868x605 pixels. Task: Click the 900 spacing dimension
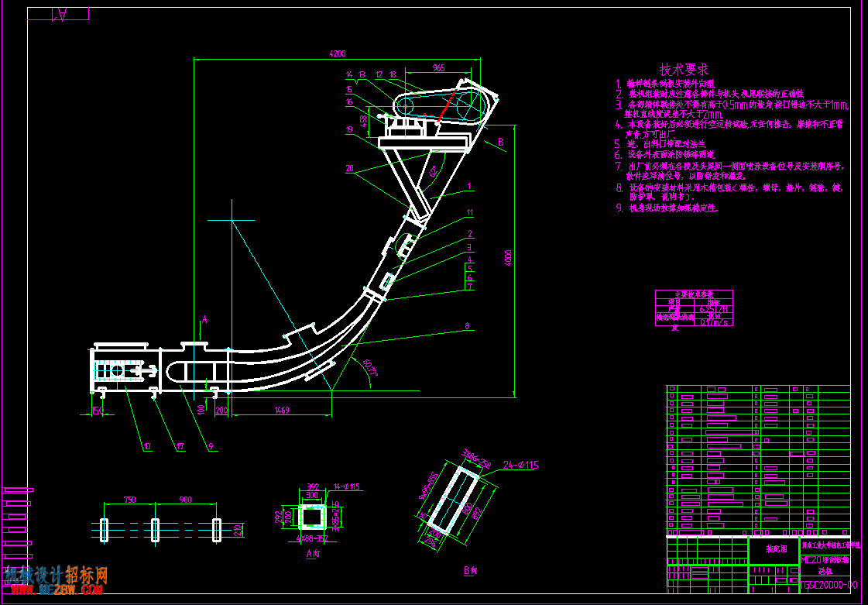(185, 500)
